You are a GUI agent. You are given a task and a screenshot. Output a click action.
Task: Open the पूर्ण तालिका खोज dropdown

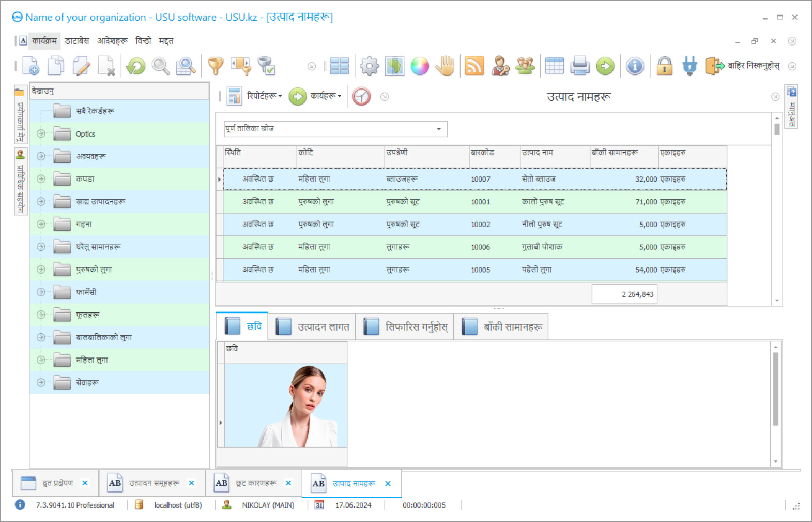point(438,129)
